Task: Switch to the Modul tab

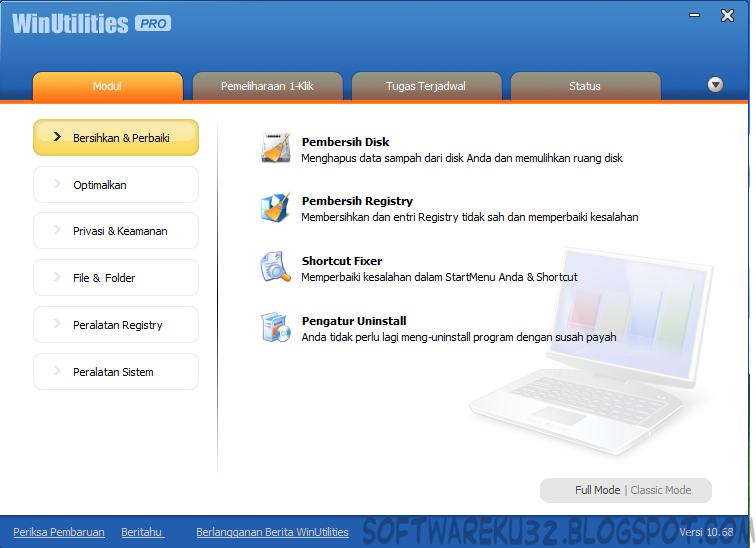Action: tap(108, 86)
